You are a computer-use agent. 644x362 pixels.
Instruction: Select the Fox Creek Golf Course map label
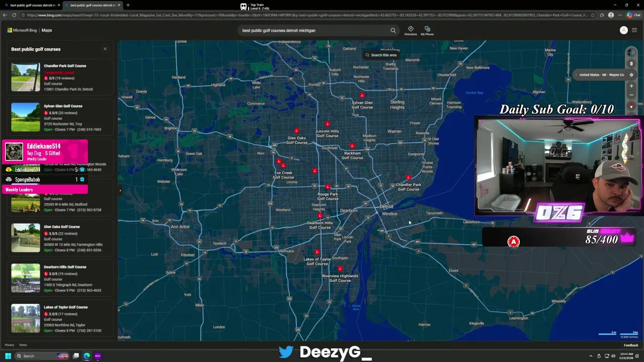[283, 175]
